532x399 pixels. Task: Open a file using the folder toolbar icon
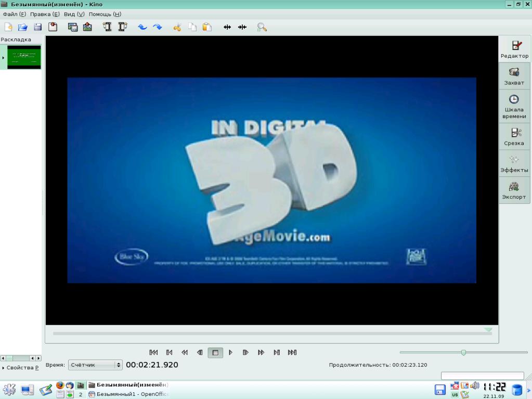click(x=23, y=27)
